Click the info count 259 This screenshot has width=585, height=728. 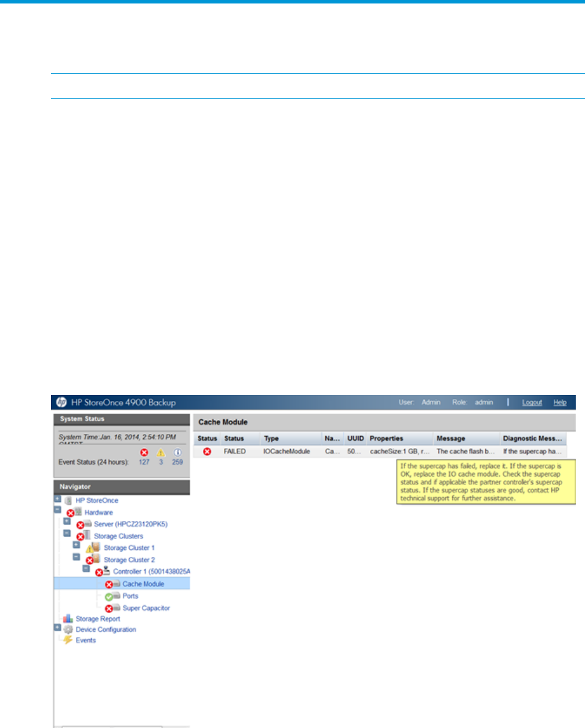pos(177,462)
